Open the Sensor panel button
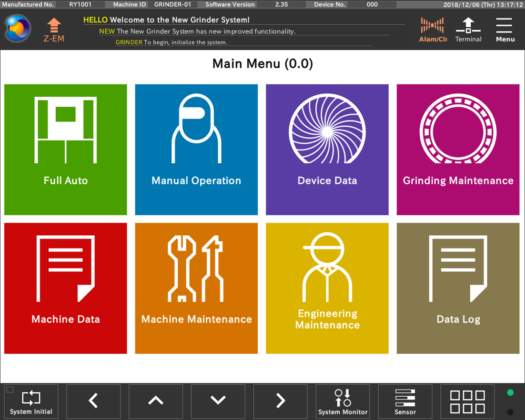 point(405,401)
